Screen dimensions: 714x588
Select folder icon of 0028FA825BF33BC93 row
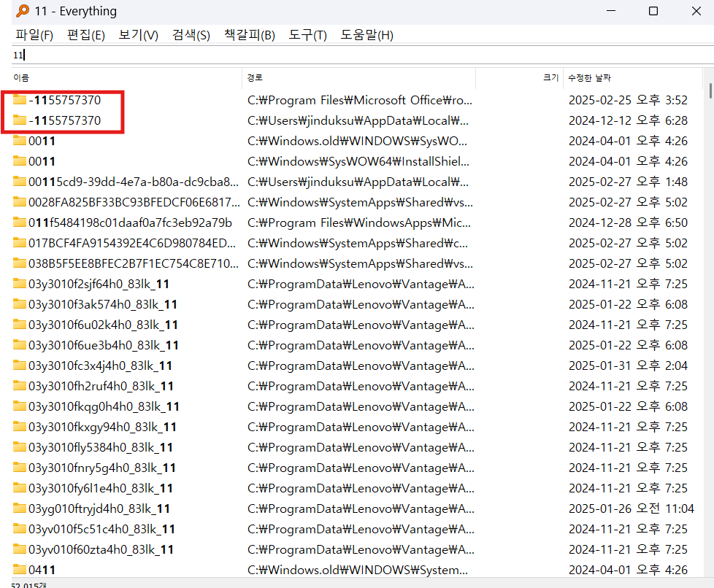20,202
